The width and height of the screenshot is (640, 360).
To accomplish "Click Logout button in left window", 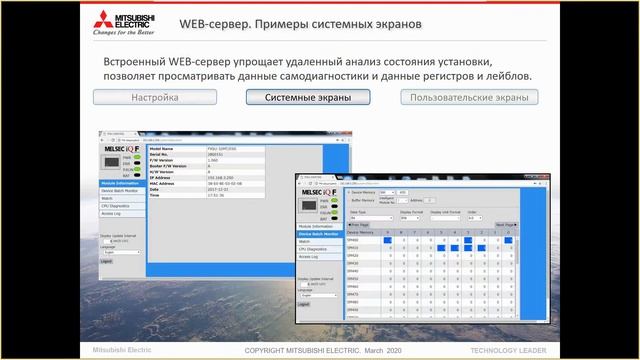I will pos(107,261).
